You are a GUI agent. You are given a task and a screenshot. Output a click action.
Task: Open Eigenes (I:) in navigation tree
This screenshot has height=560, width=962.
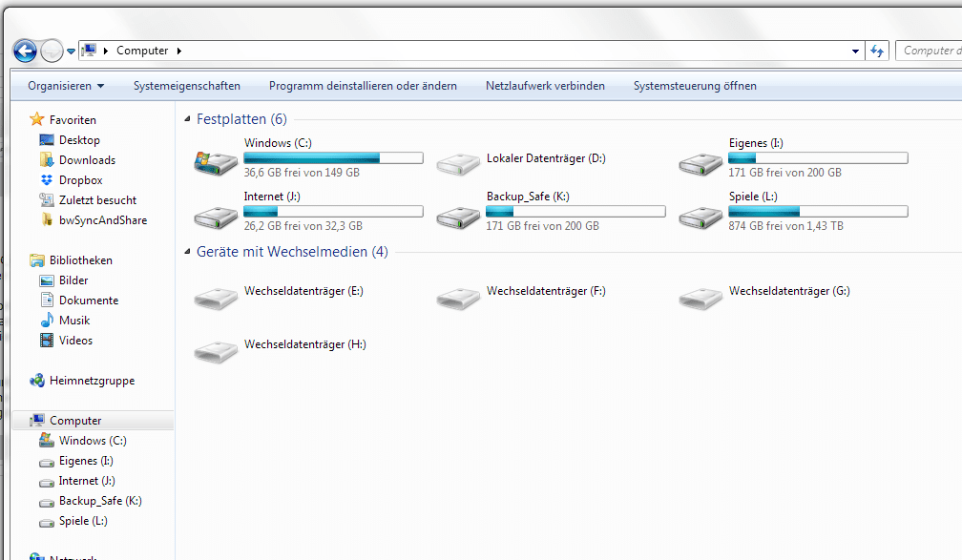(x=76, y=461)
